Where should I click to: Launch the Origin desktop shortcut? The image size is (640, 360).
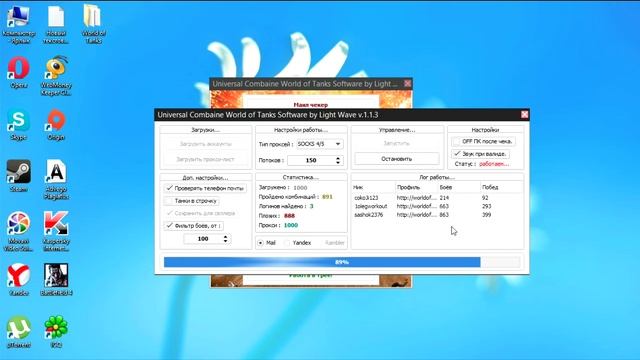pos(56,124)
